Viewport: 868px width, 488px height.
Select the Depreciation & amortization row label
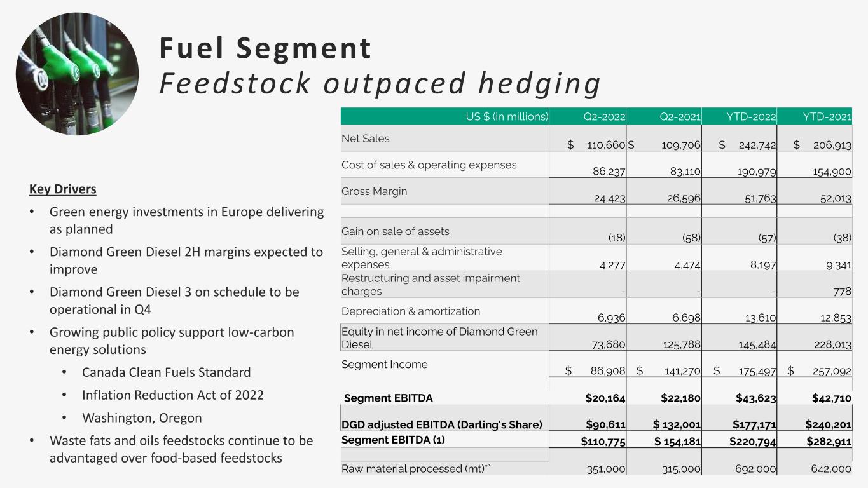tap(411, 311)
